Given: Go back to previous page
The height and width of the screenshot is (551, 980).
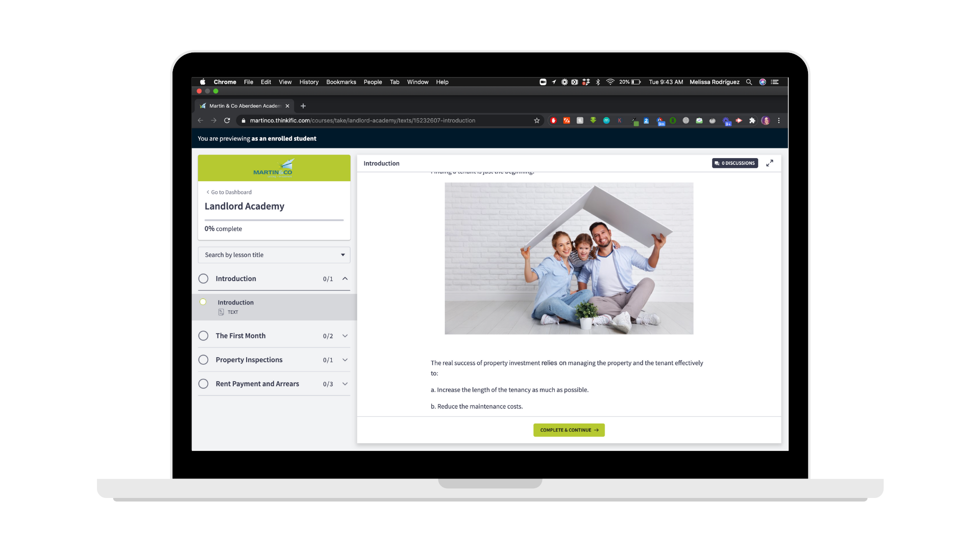Looking at the screenshot, I should click(200, 120).
